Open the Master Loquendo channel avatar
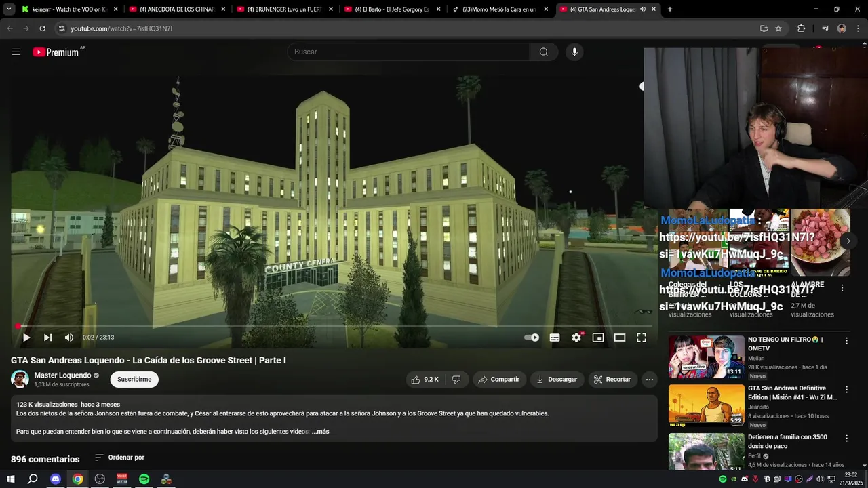 pos(20,380)
